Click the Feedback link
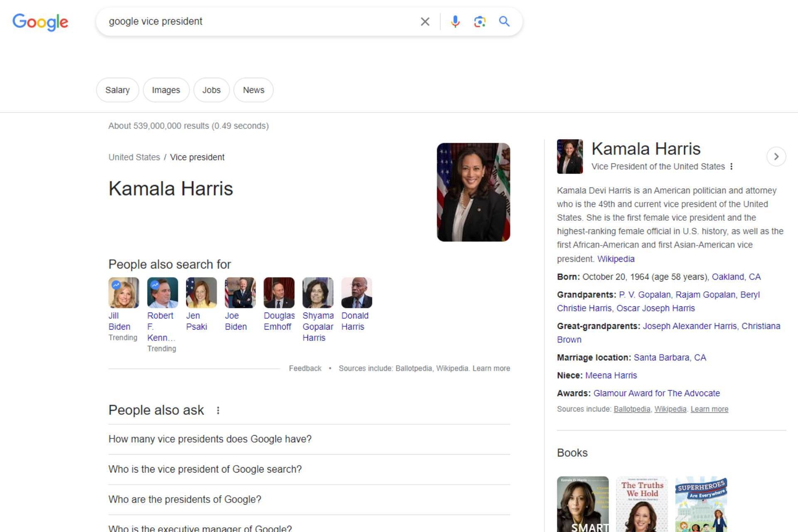The image size is (798, 532). [x=305, y=368]
